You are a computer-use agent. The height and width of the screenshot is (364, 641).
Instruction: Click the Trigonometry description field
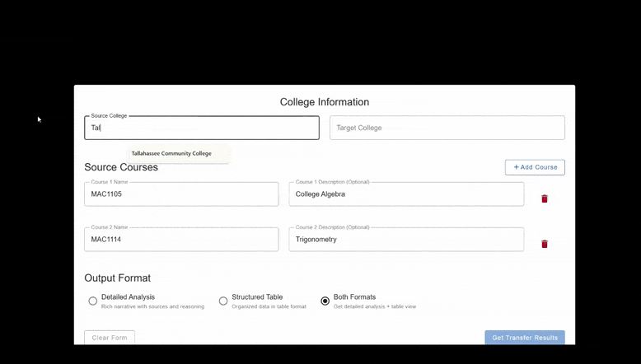click(x=406, y=240)
